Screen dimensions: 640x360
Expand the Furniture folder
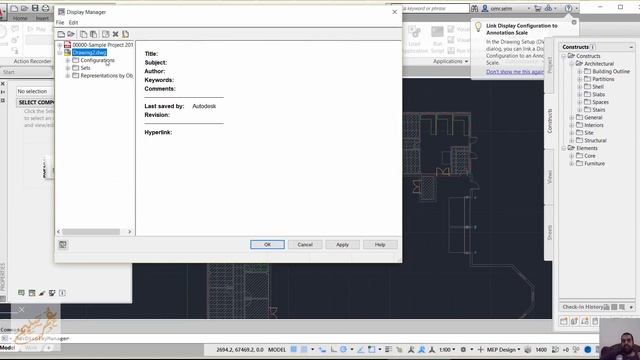[571, 164]
